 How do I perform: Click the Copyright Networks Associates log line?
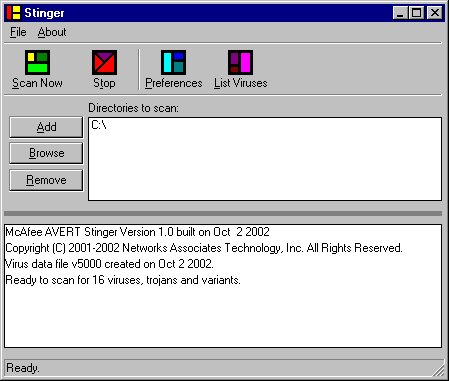point(204,248)
